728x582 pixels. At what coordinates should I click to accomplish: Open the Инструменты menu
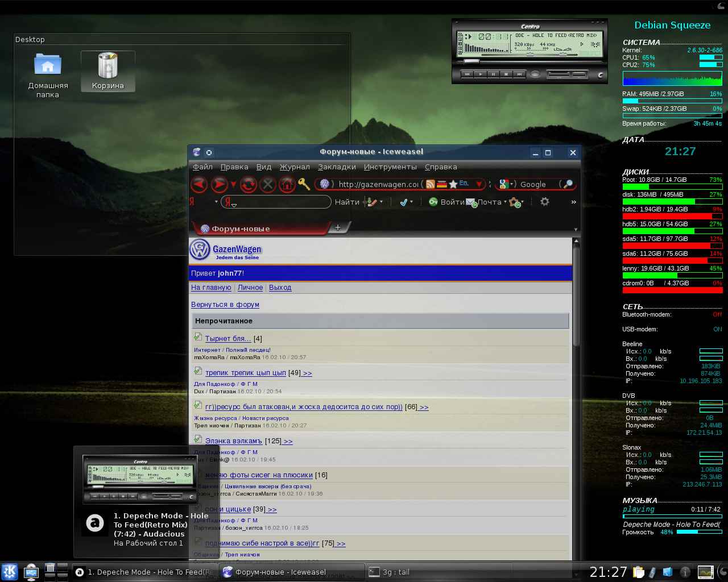point(390,167)
